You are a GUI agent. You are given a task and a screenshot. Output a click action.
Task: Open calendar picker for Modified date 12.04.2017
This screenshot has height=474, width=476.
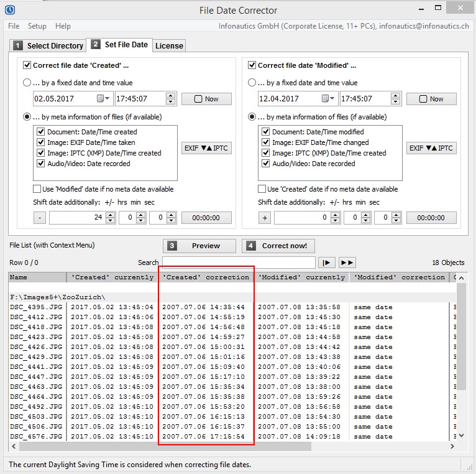328,98
